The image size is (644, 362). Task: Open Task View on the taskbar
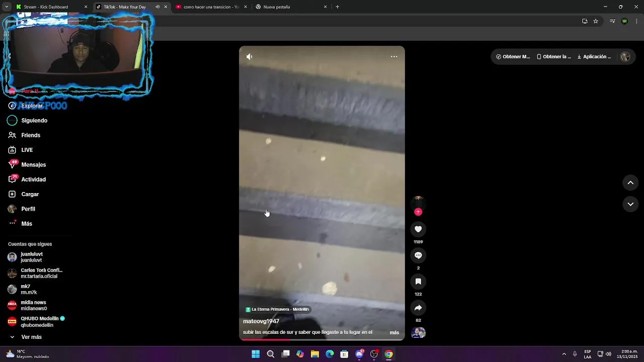285,354
